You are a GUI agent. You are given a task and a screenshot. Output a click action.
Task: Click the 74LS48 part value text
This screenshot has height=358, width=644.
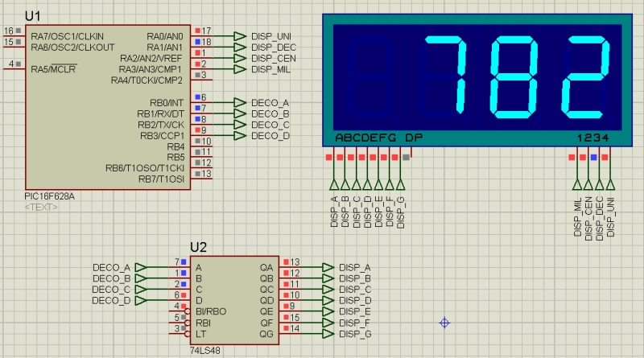tap(205, 351)
